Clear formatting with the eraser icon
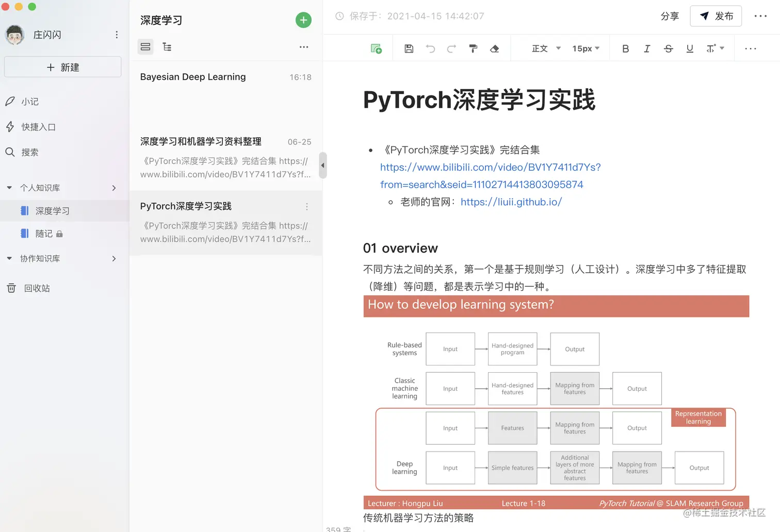Screen dimensions: 780x532 pos(494,48)
